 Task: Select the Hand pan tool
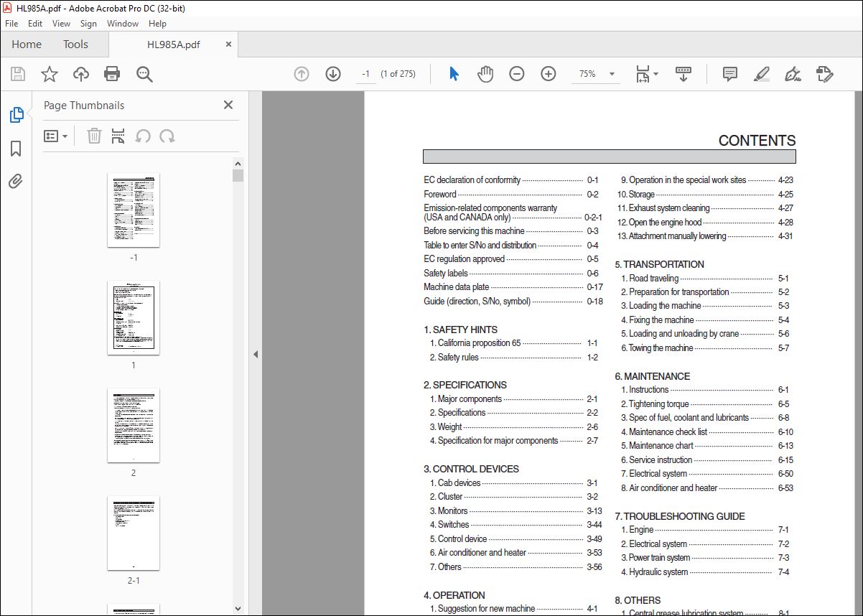(x=485, y=74)
